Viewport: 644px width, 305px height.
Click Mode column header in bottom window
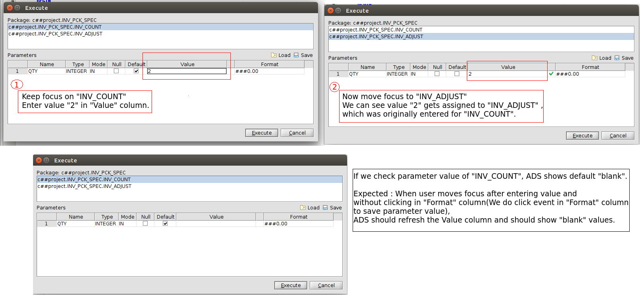tap(127, 217)
